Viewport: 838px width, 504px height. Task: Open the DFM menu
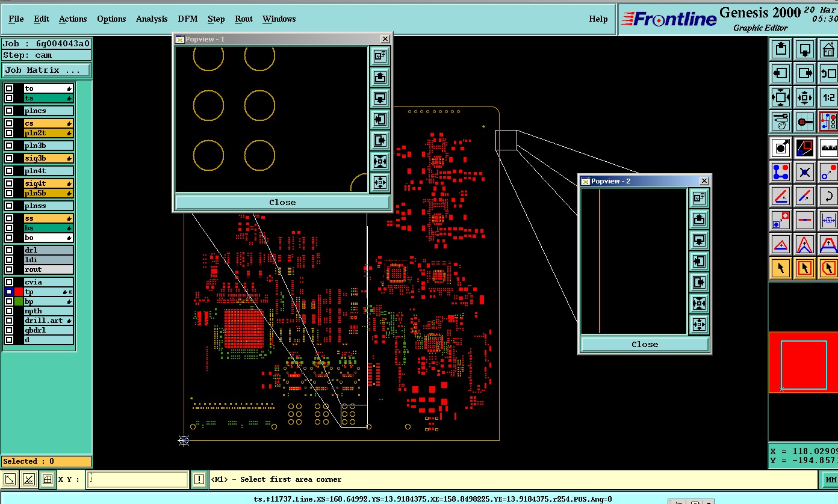click(x=188, y=19)
